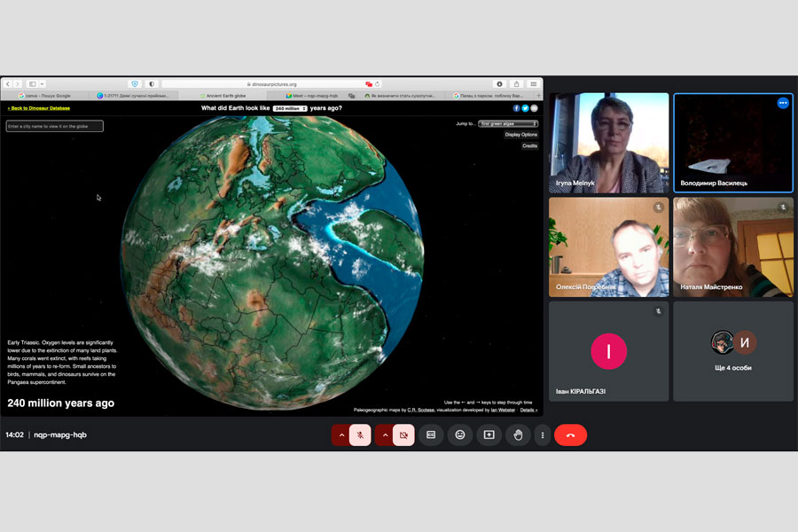
Task: Open the emoji reactions panel
Action: [x=460, y=435]
